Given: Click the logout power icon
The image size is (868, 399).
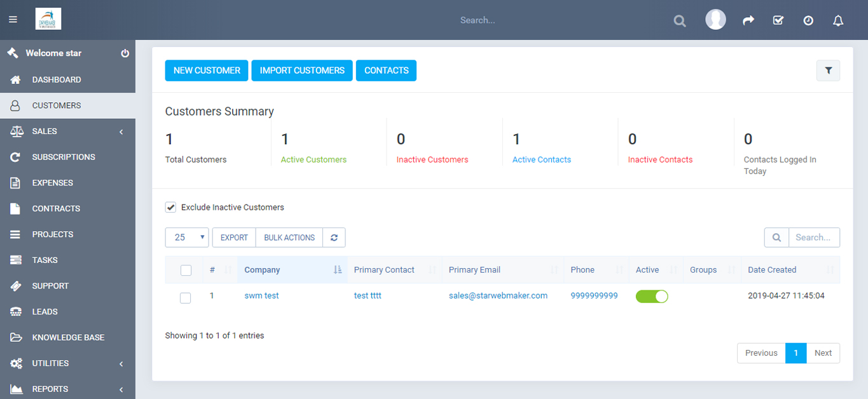Looking at the screenshot, I should click(125, 53).
